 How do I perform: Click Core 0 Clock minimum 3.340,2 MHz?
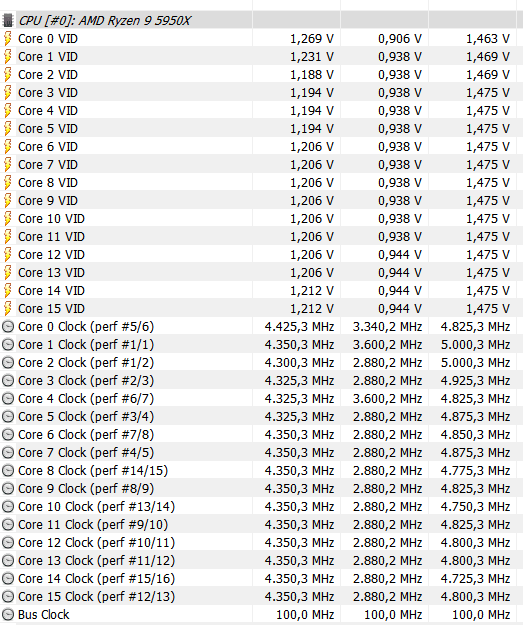pos(387,327)
